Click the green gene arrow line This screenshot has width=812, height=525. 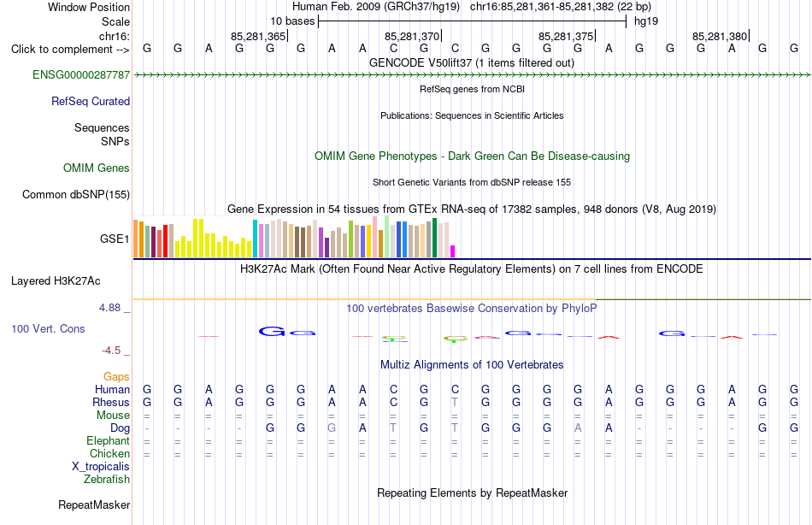pos(472,75)
